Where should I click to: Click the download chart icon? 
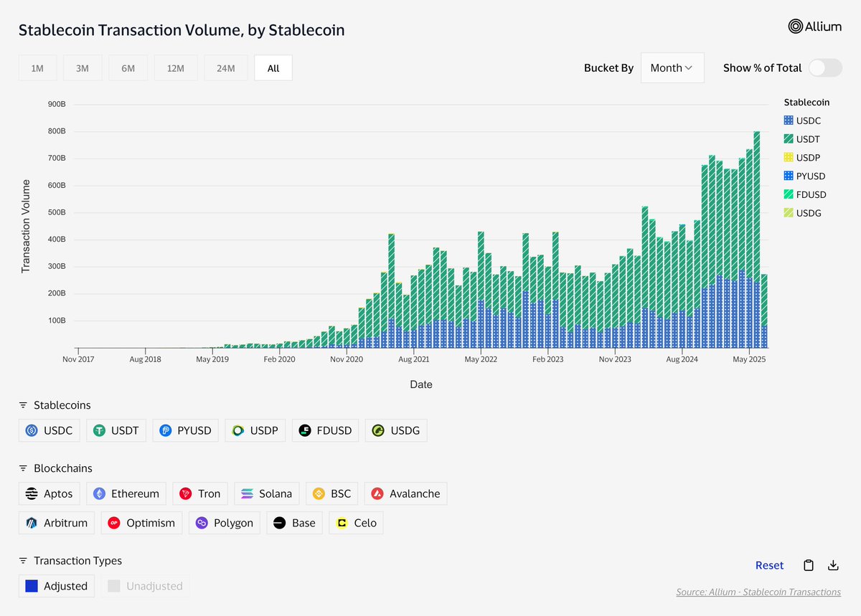click(x=833, y=565)
